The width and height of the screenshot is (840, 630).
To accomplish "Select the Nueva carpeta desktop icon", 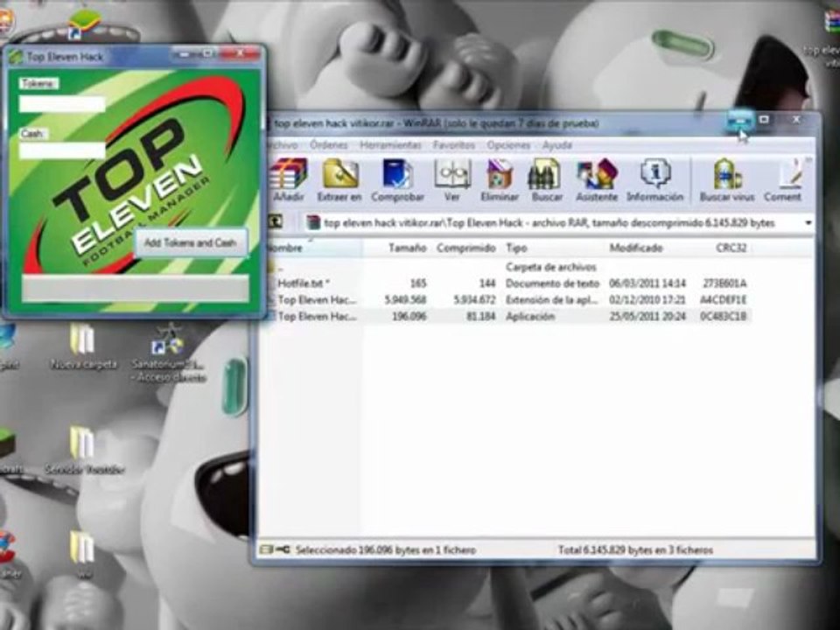I will [83, 347].
